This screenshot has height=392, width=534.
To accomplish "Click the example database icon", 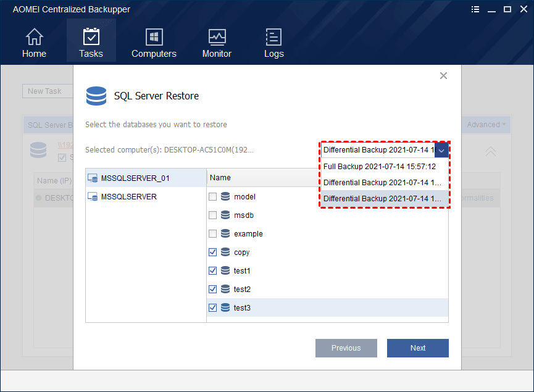I will click(225, 233).
